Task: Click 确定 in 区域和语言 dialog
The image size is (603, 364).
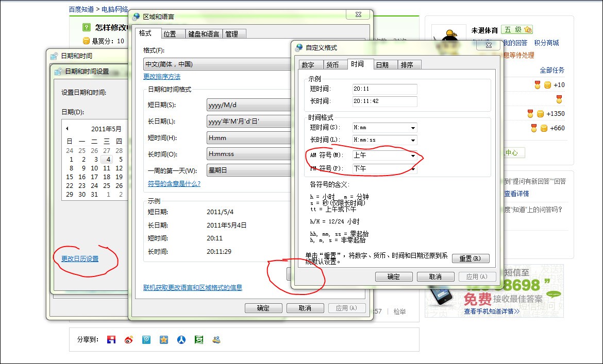Action: [x=263, y=308]
